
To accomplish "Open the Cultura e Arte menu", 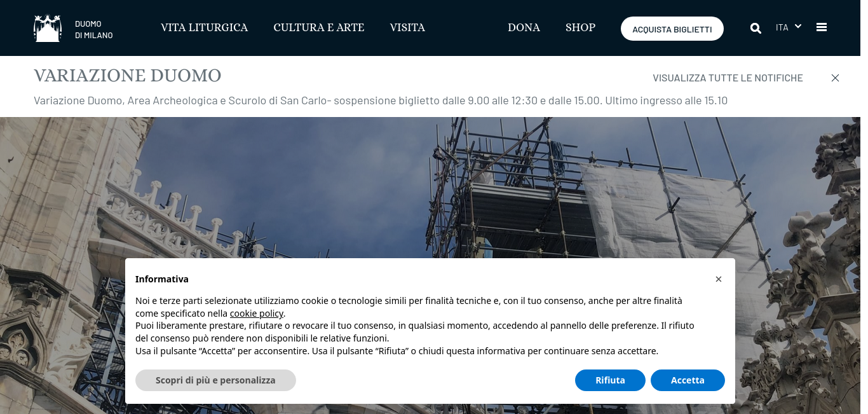I will [x=319, y=28].
